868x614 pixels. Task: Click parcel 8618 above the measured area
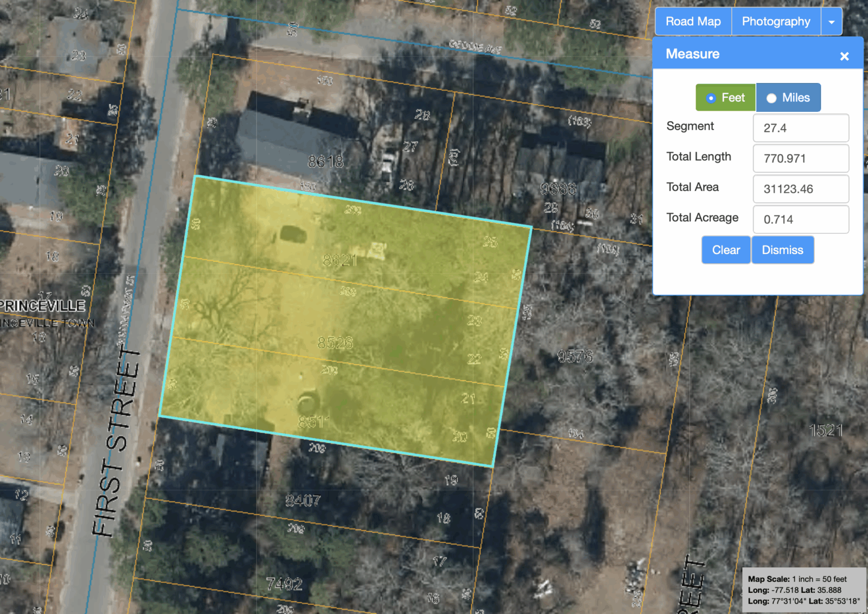325,161
